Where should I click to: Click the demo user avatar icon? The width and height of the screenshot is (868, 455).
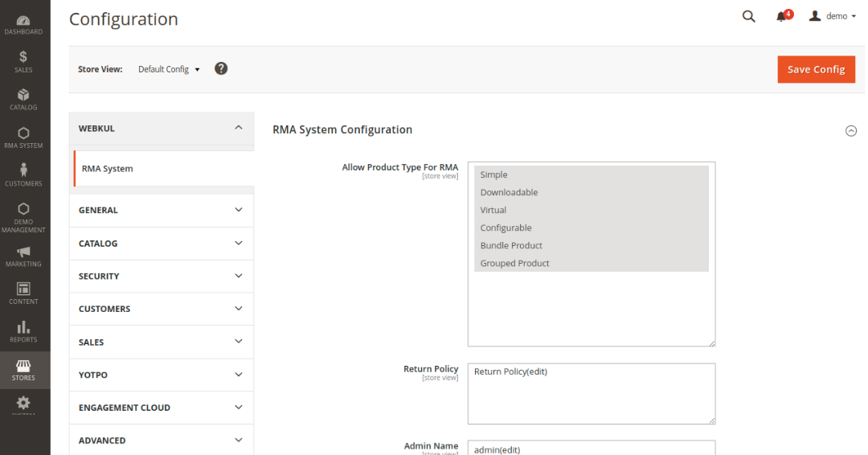pos(815,16)
